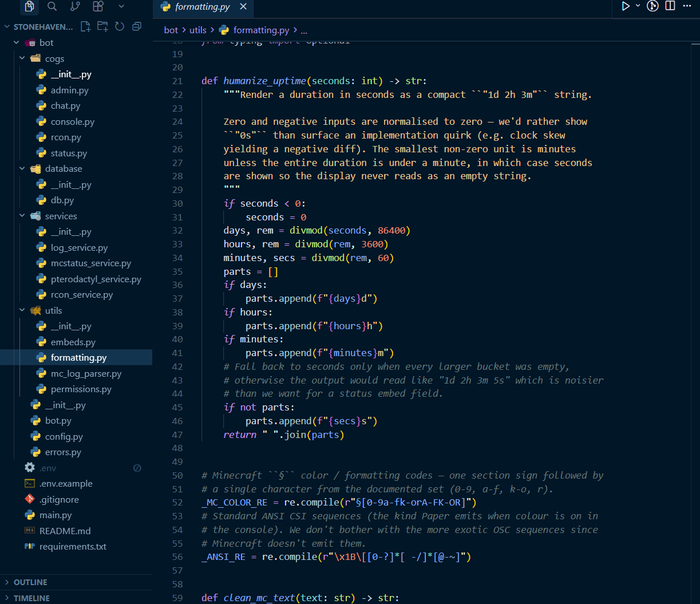Run the Python file with the play icon
The image size is (700, 604).
pos(626,6)
